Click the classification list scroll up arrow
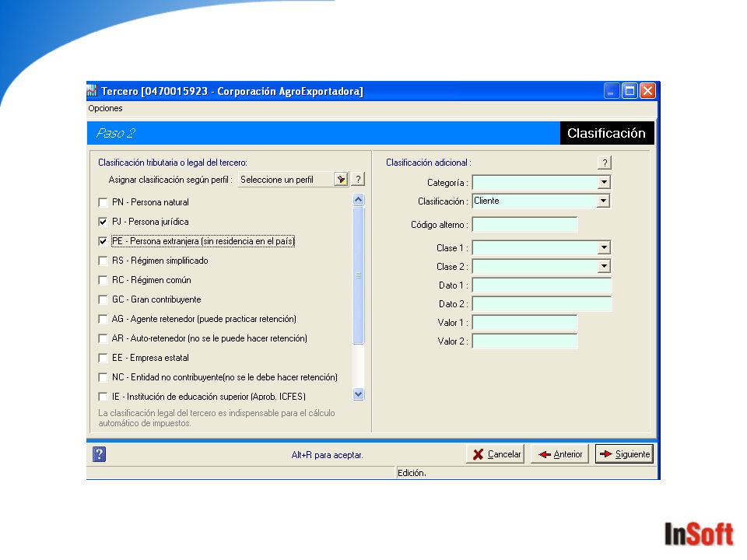The width and height of the screenshot is (747, 560). (359, 200)
